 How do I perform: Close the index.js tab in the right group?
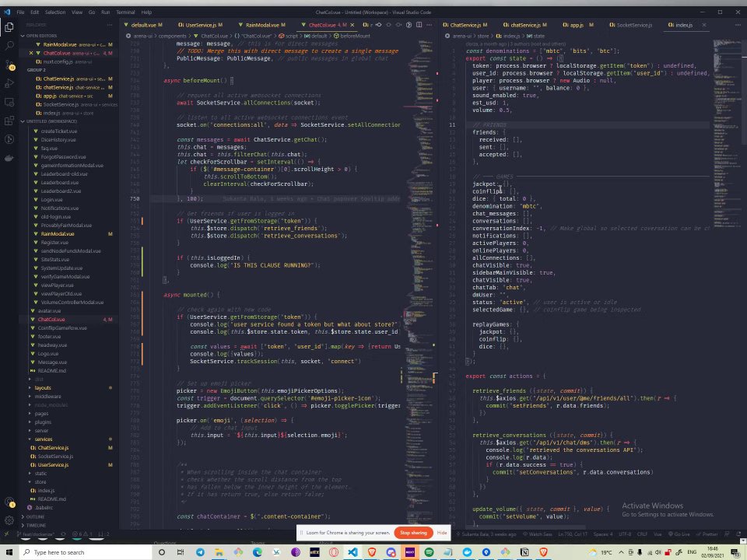[x=703, y=25]
